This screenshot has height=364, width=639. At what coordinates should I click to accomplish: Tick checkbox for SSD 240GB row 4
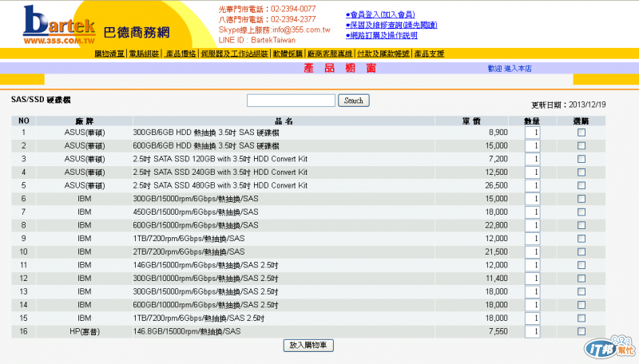581,172
